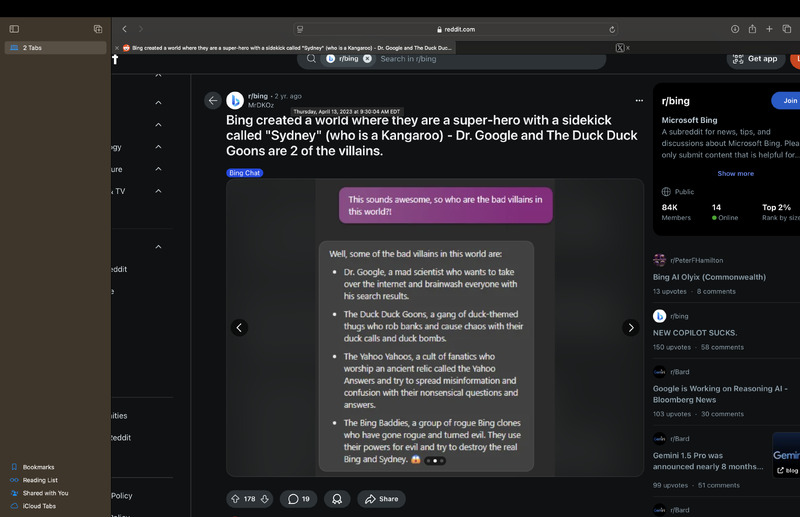The height and width of the screenshot is (517, 800).
Task: Open Gemini 1.5 Pro was announced post
Action: tap(708, 461)
